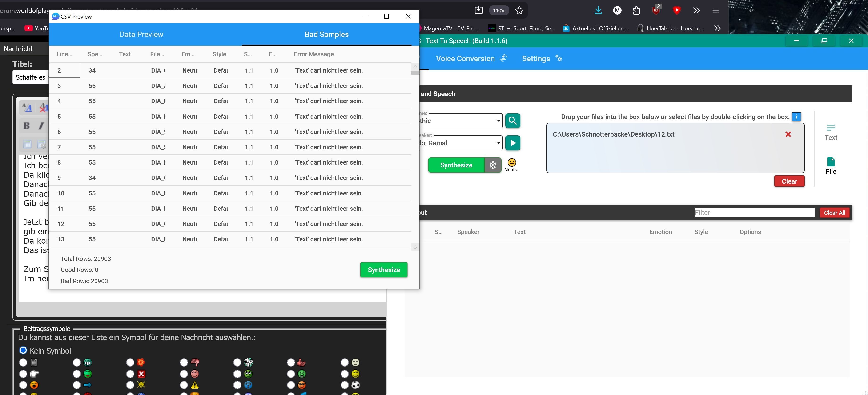Switch to Text input mode icon
The image size is (868, 395).
click(x=831, y=131)
